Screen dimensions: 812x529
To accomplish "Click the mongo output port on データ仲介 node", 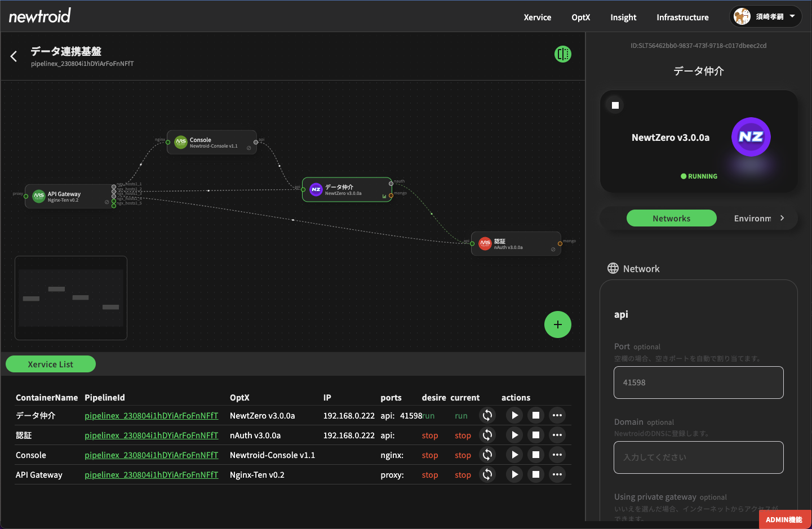I will 391,195.
